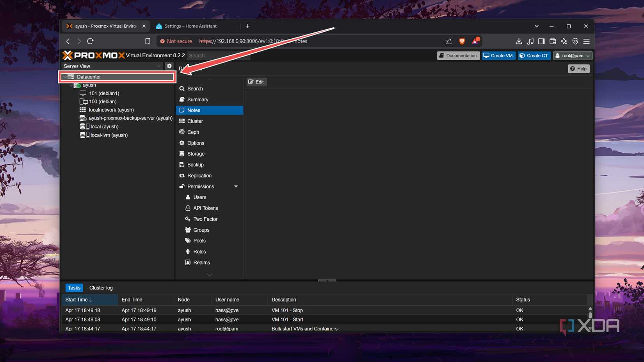Screen dimensions: 644x362
Task: Click the Ceph icon
Action: click(x=182, y=132)
